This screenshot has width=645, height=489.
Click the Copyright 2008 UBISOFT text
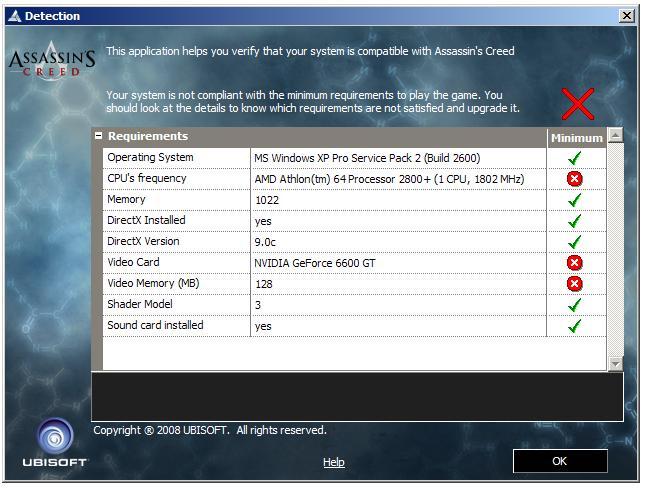point(210,430)
